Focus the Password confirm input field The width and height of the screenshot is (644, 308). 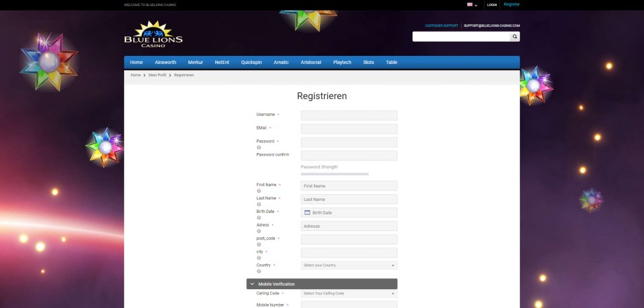click(x=349, y=156)
